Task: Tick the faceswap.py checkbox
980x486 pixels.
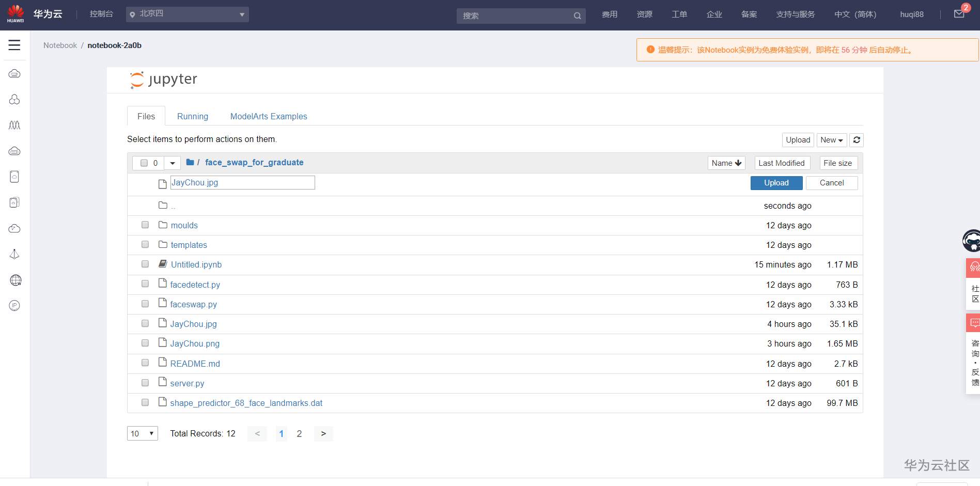Action: click(x=145, y=304)
